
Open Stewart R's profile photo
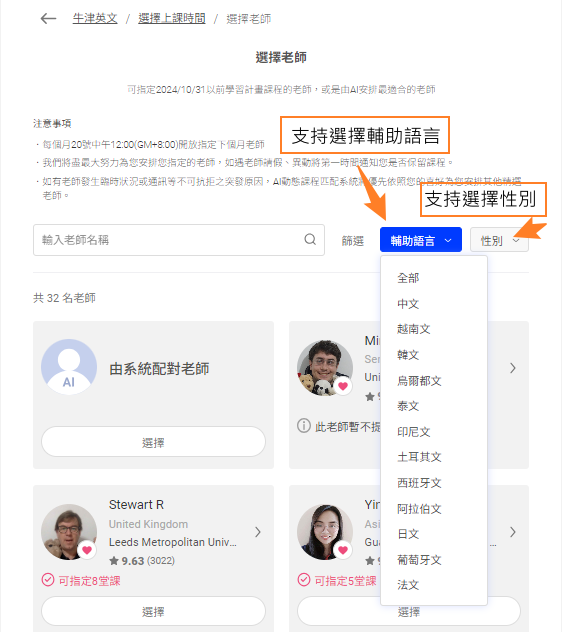click(69, 532)
